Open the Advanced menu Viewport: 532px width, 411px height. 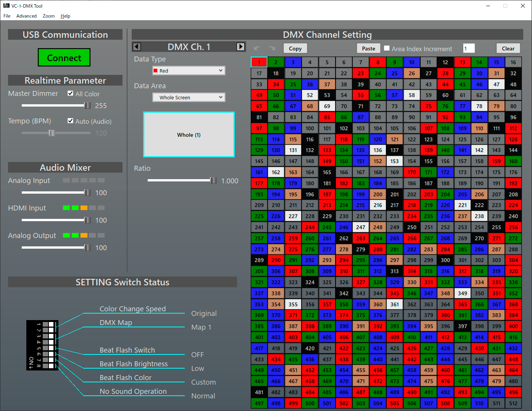[26, 16]
